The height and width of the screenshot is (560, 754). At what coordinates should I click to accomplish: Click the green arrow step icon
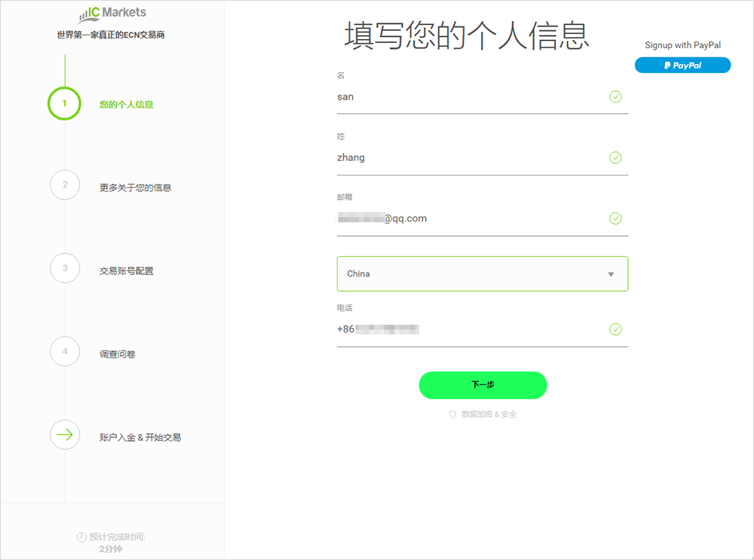[65, 435]
